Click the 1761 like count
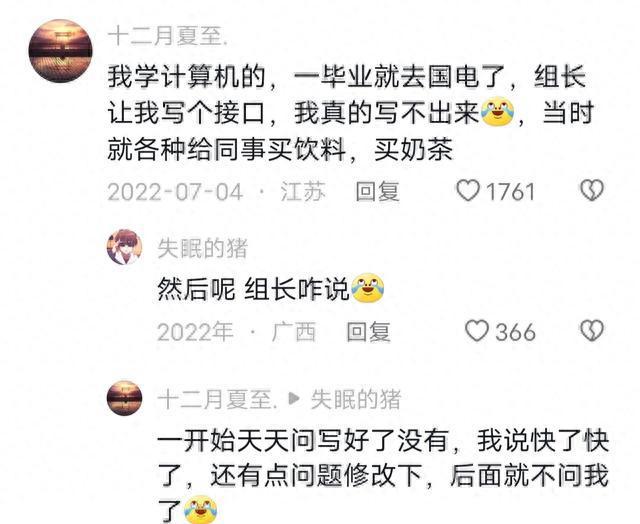Image resolution: width=640 pixels, height=524 pixels. coord(511,191)
